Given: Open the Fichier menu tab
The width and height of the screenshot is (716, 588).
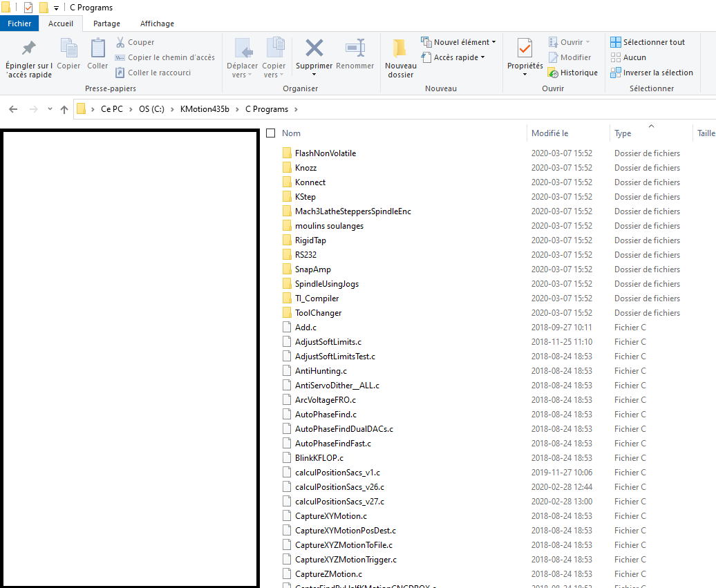Looking at the screenshot, I should tap(19, 23).
